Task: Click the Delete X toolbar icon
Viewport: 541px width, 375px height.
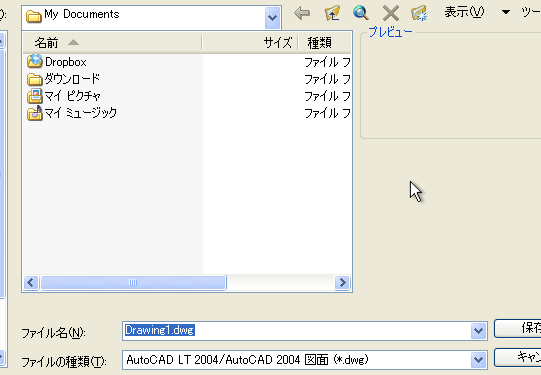Action: click(x=391, y=13)
